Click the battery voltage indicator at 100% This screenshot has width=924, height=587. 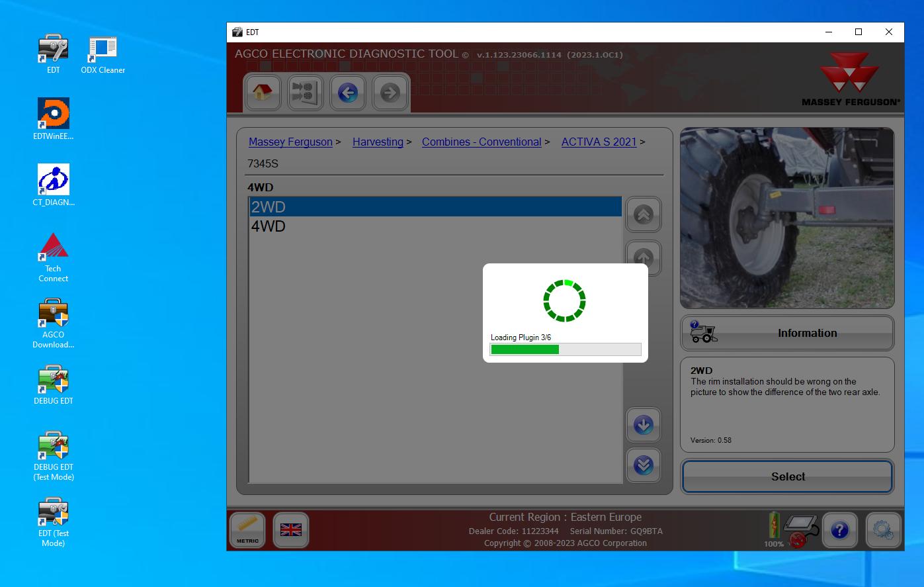774,526
